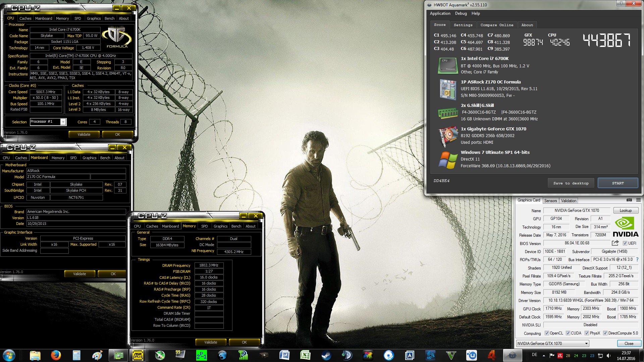Click Aquamark total score 443867
The width and height of the screenshot is (644, 362).
606,40
